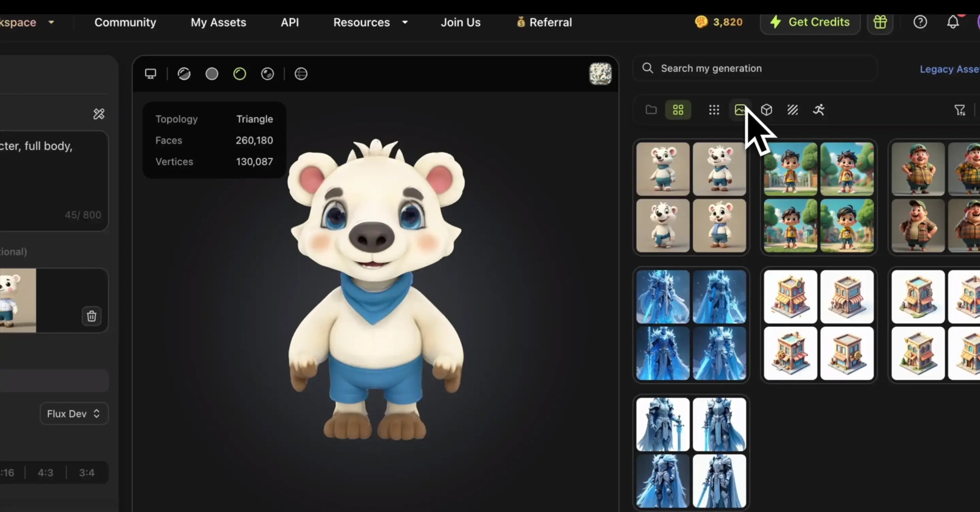Image resolution: width=980 pixels, height=512 pixels.
Task: Filter generations by 3D model cube icon
Action: [x=767, y=110]
